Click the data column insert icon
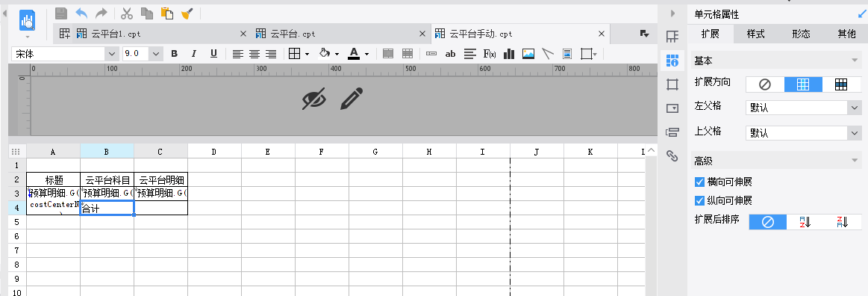This screenshot has width=868, height=296. click(x=431, y=54)
